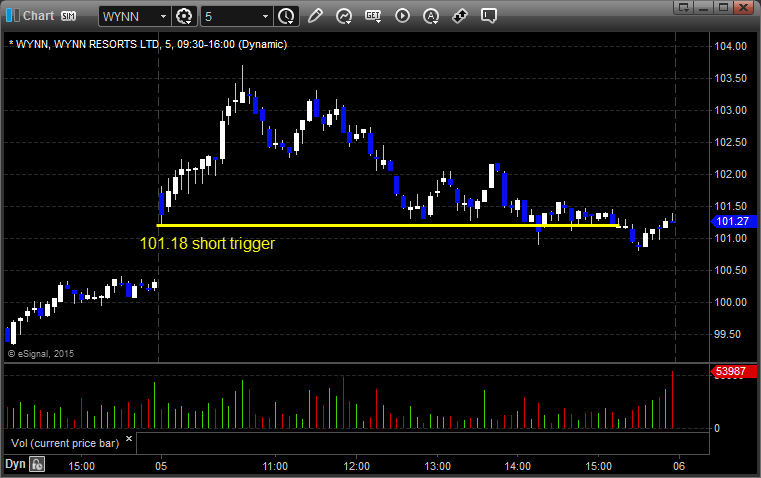The height and width of the screenshot is (478, 761).
Task: Click the 103.50 price axis label
Action: tap(730, 79)
